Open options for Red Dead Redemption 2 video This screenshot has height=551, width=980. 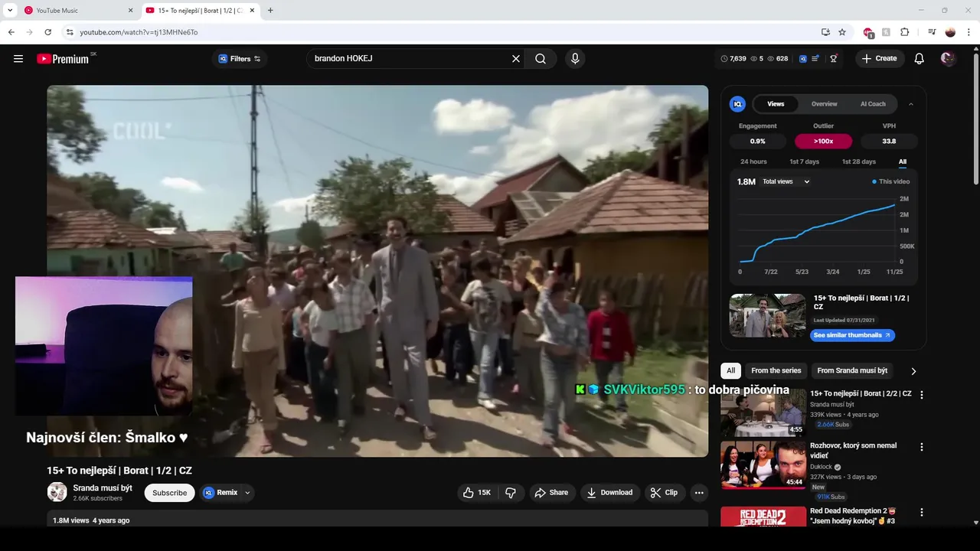click(x=922, y=513)
